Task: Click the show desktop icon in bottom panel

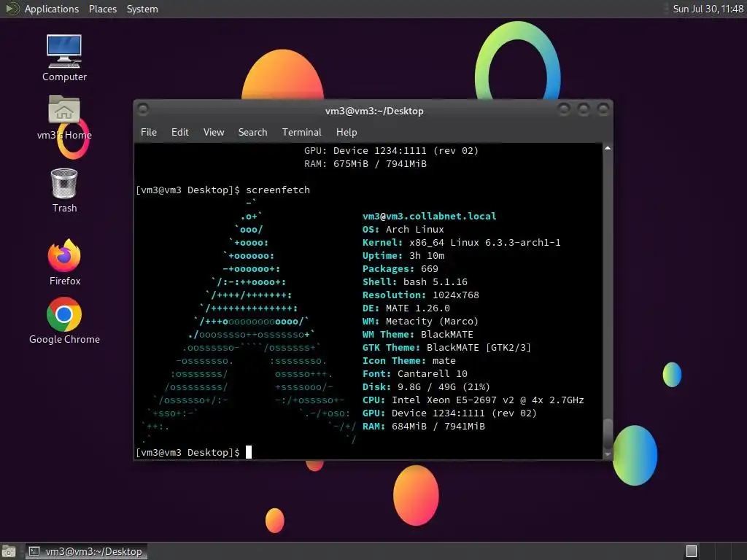Action: [x=9, y=551]
